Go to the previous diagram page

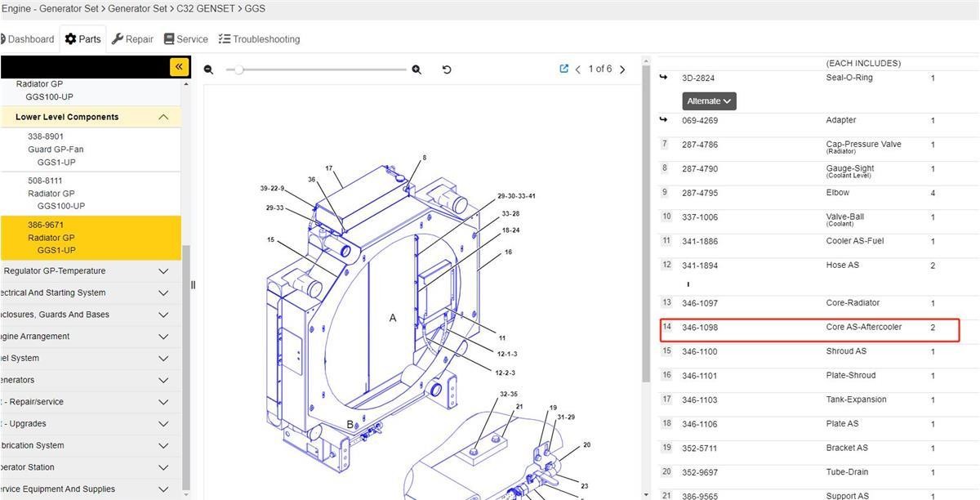(x=578, y=69)
